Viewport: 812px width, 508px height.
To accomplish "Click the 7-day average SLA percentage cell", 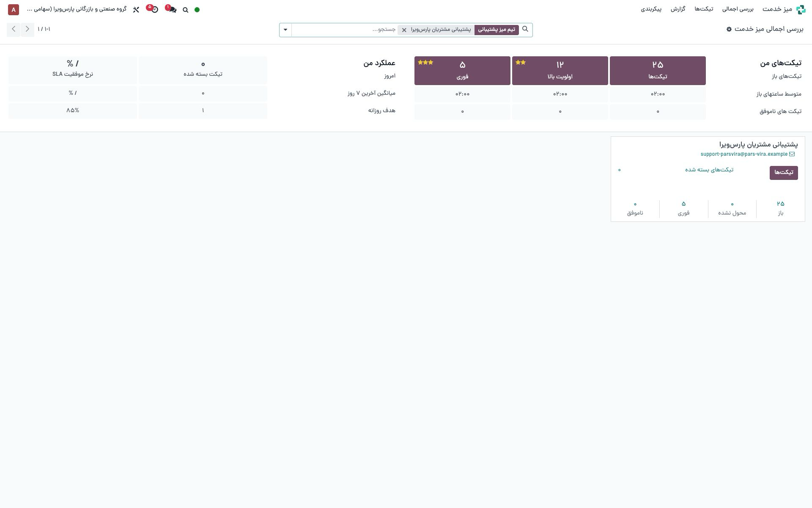I will [x=73, y=93].
